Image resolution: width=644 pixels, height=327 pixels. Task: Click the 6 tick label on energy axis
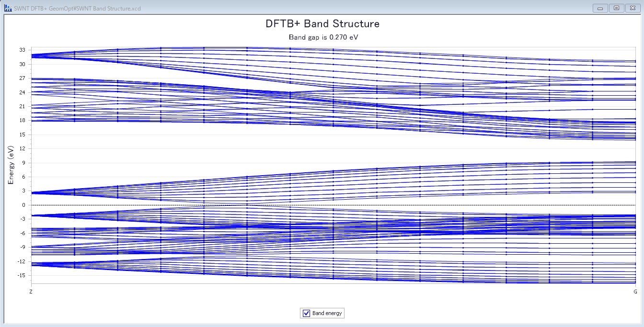[x=23, y=177]
